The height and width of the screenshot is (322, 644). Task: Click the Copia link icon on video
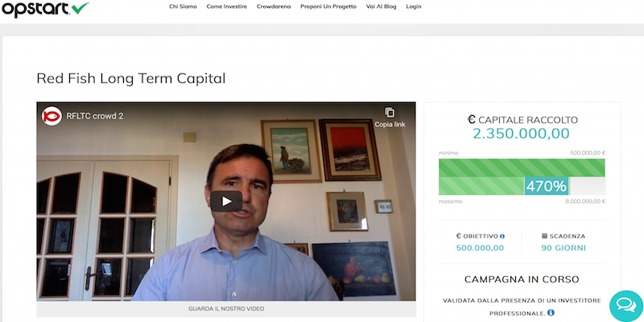click(390, 113)
